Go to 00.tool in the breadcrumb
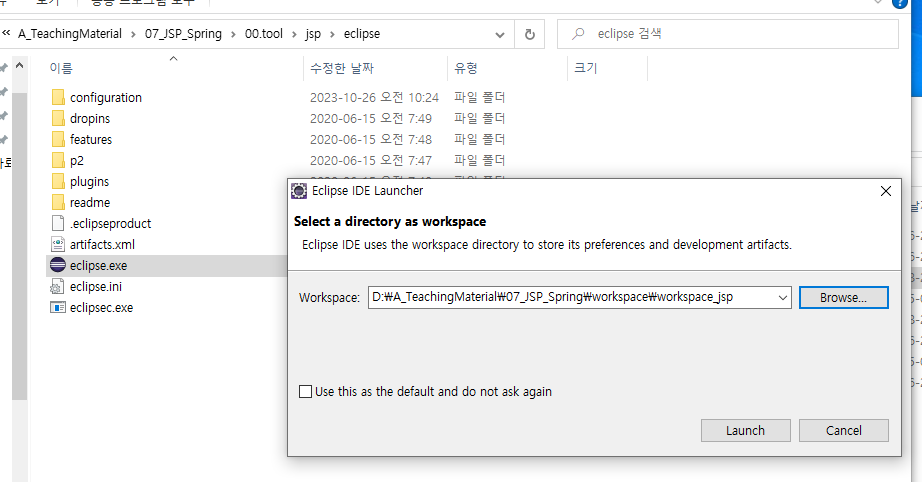This screenshot has width=922, height=482. [264, 34]
